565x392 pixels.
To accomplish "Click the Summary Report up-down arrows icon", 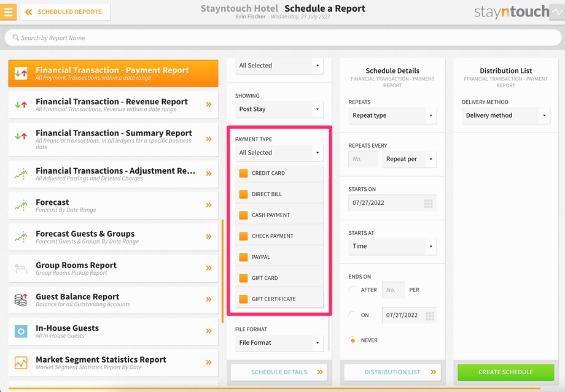I will tap(21, 136).
